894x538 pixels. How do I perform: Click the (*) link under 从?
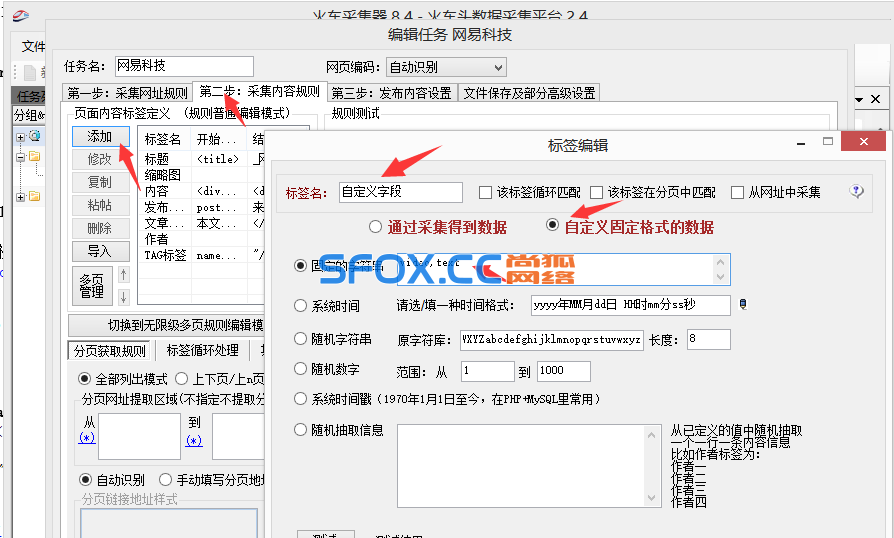click(87, 438)
